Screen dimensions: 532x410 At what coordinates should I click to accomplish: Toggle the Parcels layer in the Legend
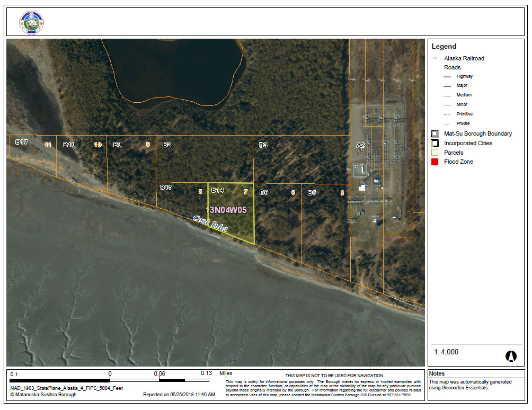click(435, 152)
